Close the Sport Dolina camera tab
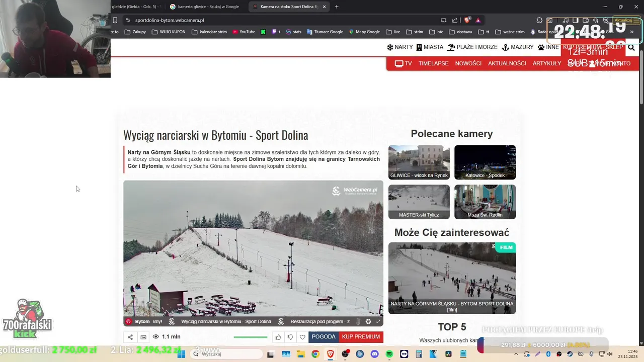 pos(324,7)
